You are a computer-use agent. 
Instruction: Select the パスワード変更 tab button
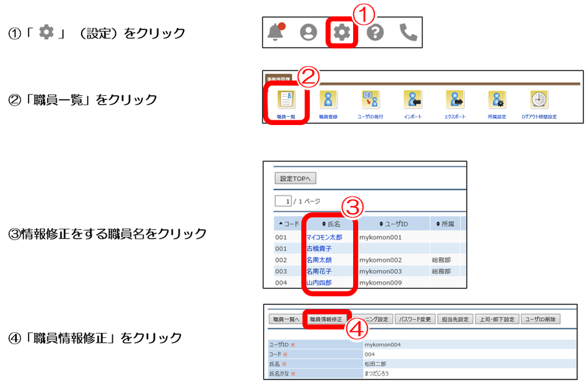(x=416, y=319)
